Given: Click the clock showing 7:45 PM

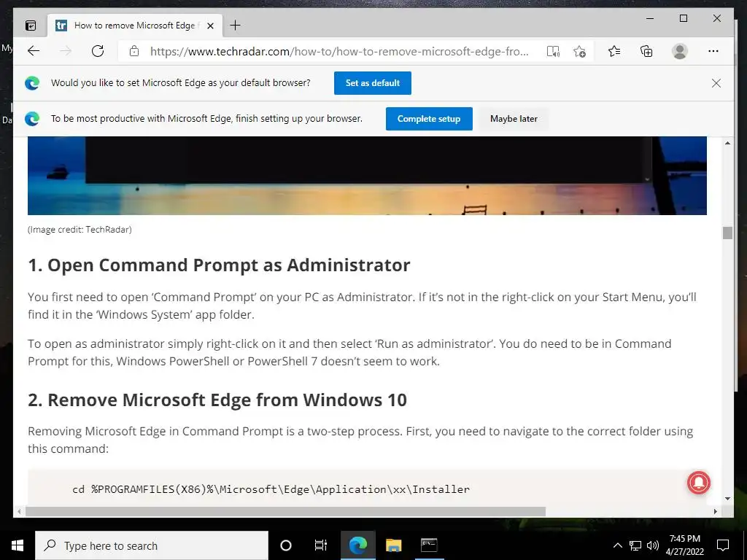Looking at the screenshot, I should click(x=684, y=545).
